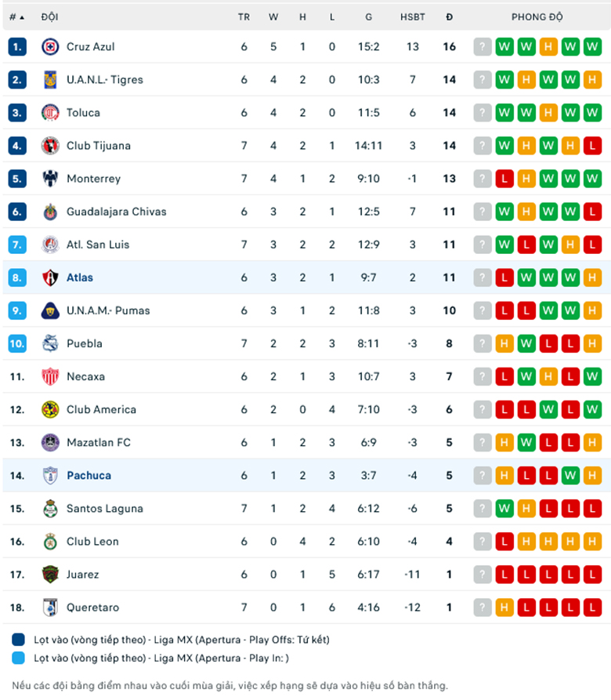Click Juarez in the standings list

[x=82, y=574]
